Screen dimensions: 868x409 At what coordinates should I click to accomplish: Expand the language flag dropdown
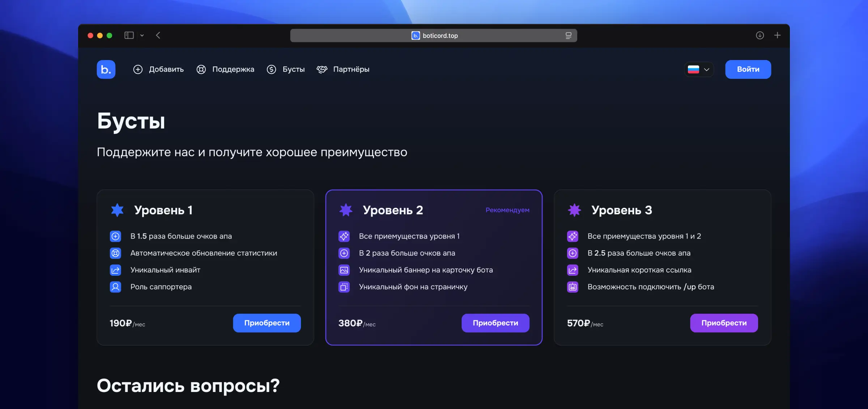point(699,69)
